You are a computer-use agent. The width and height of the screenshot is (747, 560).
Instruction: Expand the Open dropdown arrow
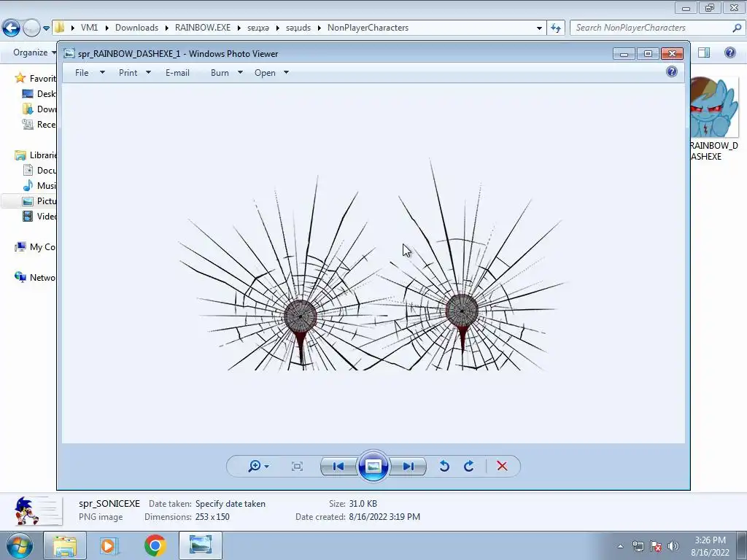pos(286,72)
